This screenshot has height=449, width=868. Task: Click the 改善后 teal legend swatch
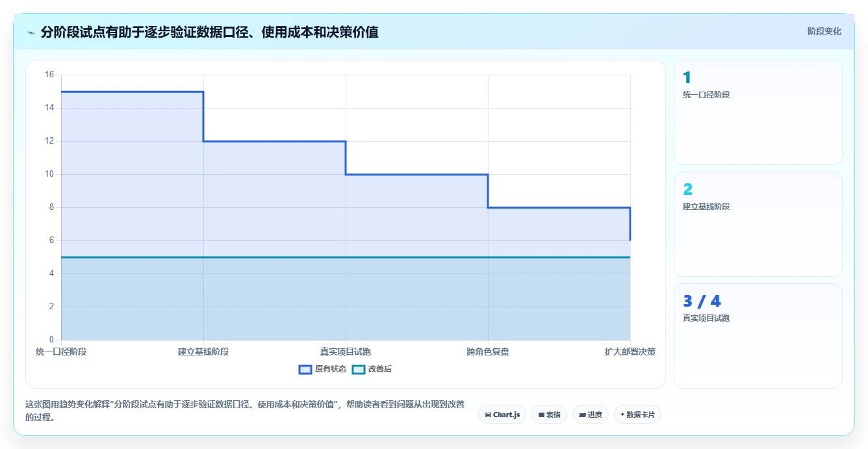coord(358,369)
